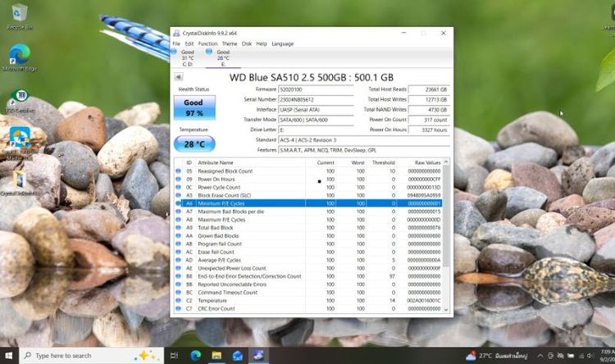The height and width of the screenshot is (364, 615).
Task: Click the Drive Letter field
Action: [x=316, y=130]
